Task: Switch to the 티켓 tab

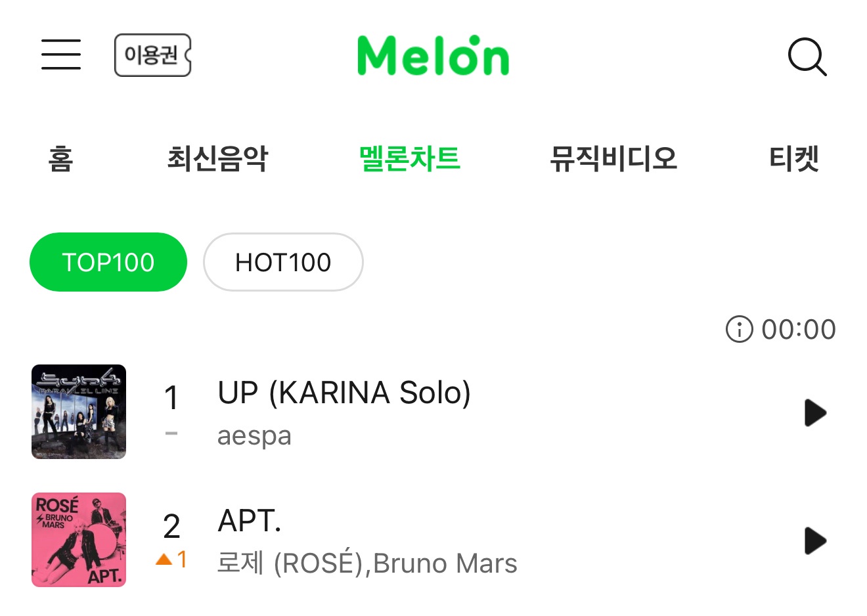Action: [x=794, y=159]
